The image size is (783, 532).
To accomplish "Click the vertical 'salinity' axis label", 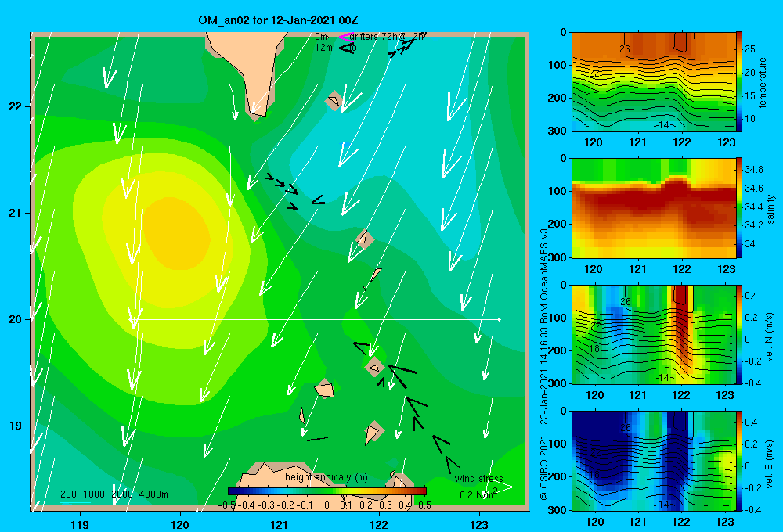I will pyautogui.click(x=770, y=210).
